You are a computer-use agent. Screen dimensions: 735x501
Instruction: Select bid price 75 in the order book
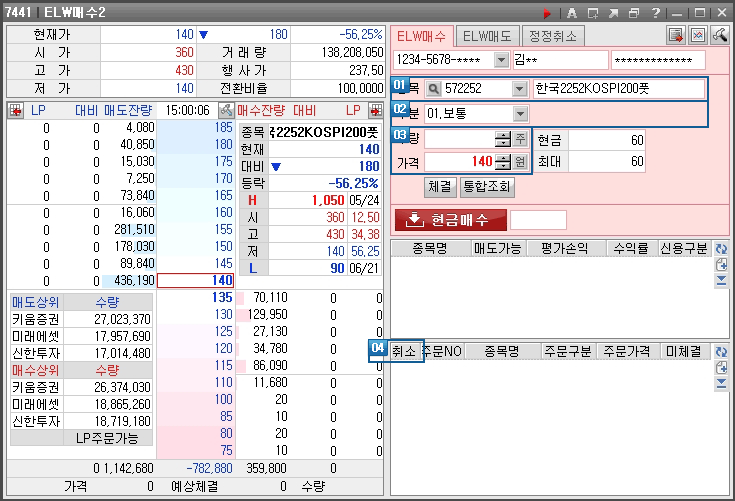pyautogui.click(x=195, y=450)
